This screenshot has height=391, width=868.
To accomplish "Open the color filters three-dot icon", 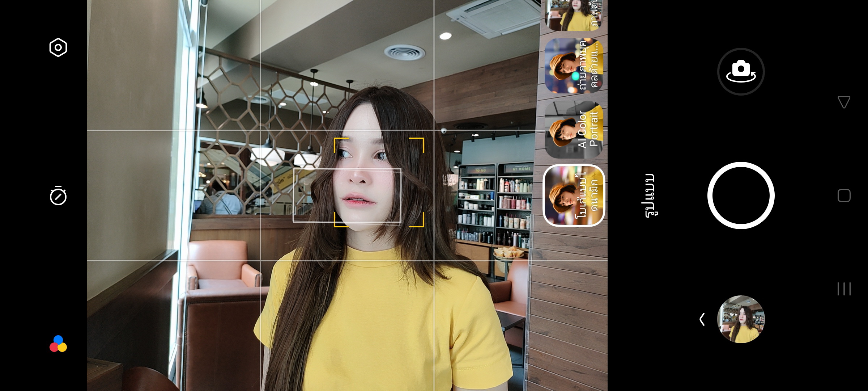I will (58, 344).
